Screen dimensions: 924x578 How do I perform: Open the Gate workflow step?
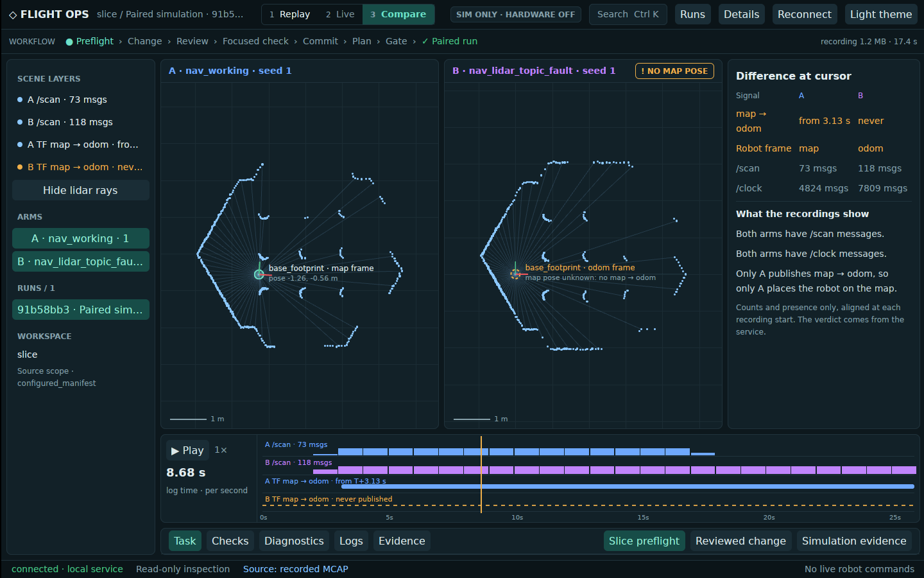[397, 41]
